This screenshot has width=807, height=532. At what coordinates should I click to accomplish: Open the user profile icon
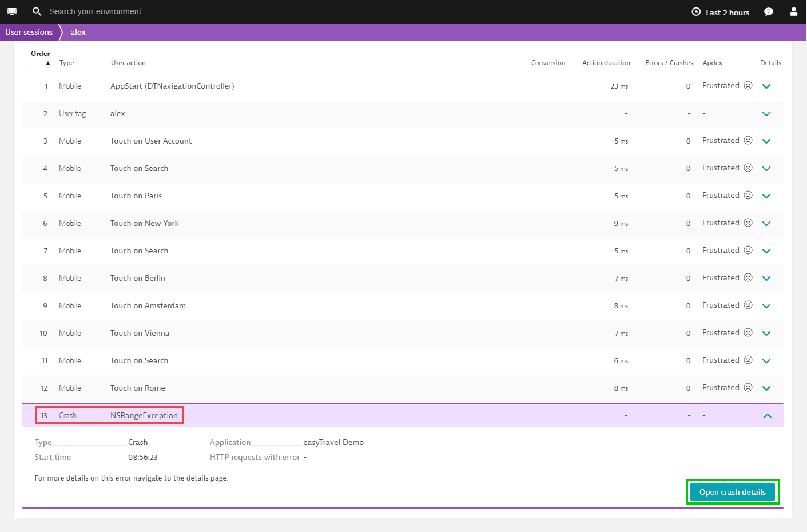click(794, 11)
